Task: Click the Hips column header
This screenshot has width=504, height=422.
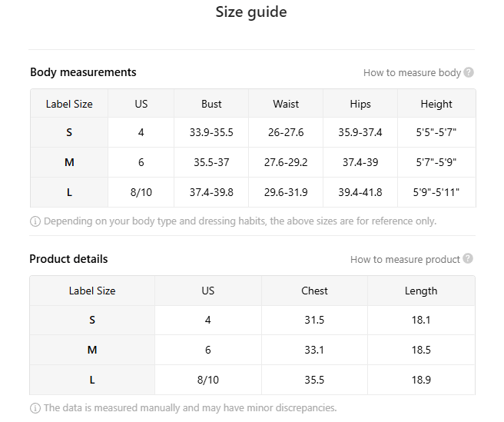Action: tap(360, 104)
